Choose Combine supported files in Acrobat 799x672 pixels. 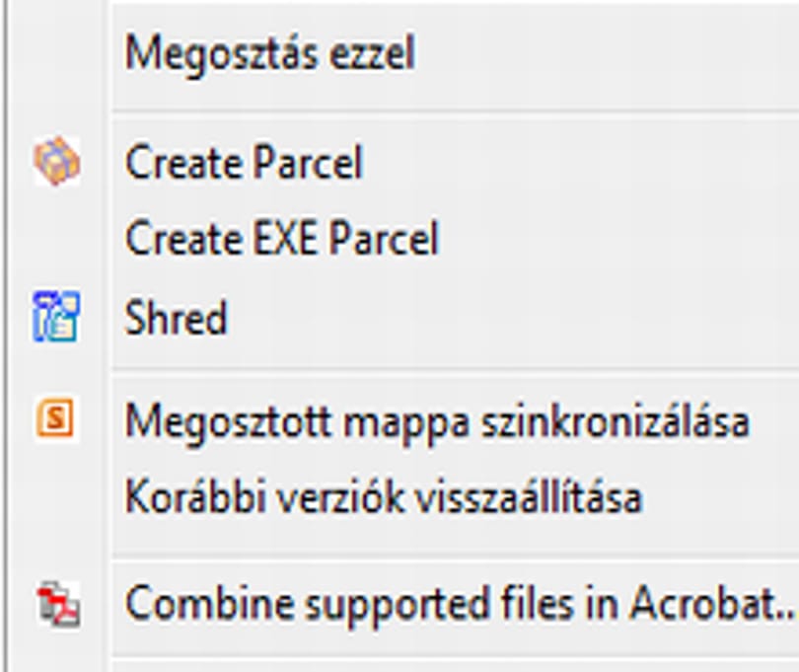(460, 603)
